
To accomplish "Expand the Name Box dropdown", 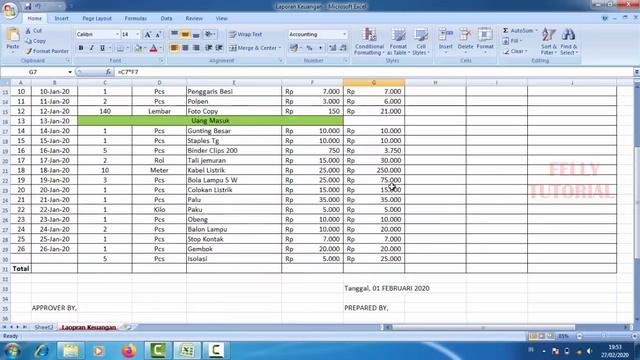I will (x=70, y=72).
